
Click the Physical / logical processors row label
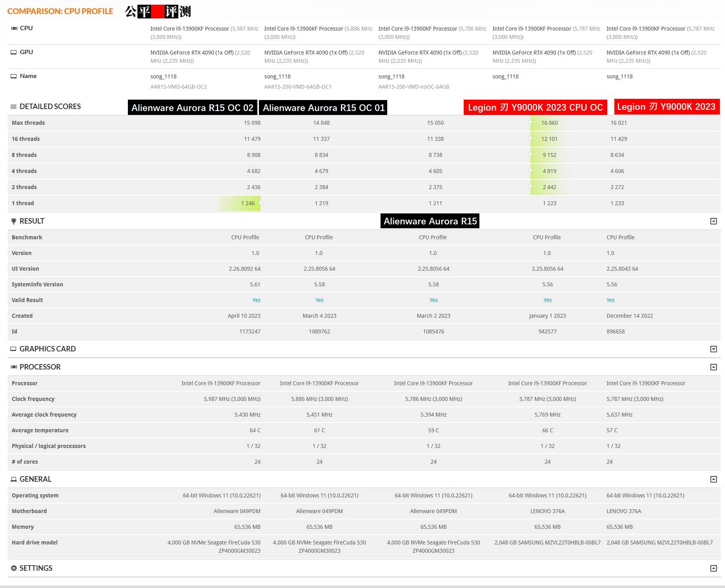tap(49, 446)
